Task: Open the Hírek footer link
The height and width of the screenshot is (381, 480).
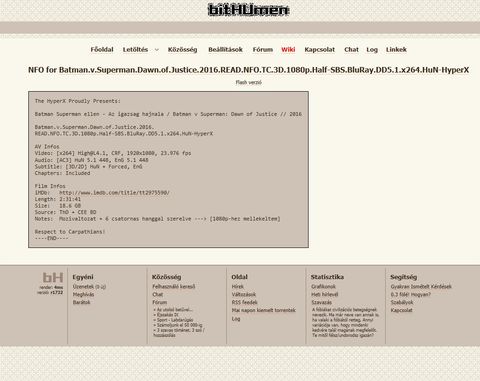Action: pyautogui.click(x=237, y=286)
